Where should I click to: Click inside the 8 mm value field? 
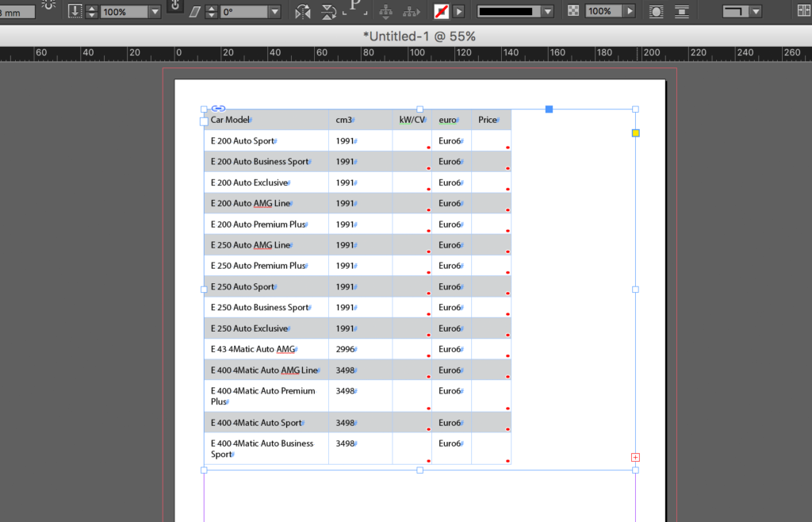pos(16,11)
